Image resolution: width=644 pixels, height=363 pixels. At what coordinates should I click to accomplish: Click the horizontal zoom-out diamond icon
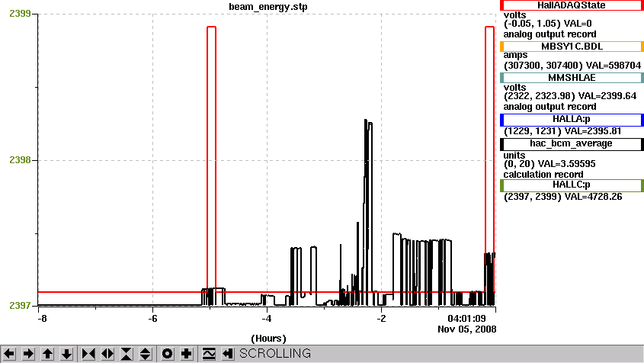click(107, 354)
